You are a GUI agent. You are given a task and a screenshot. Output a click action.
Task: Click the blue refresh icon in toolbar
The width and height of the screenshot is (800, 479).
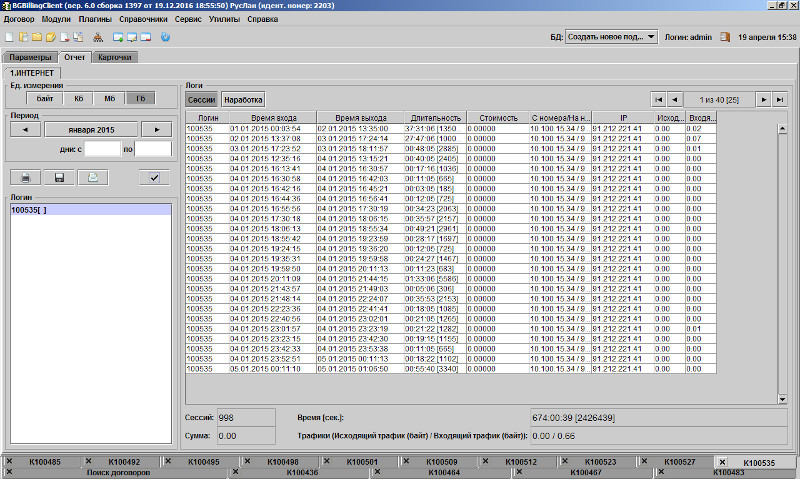pos(165,37)
